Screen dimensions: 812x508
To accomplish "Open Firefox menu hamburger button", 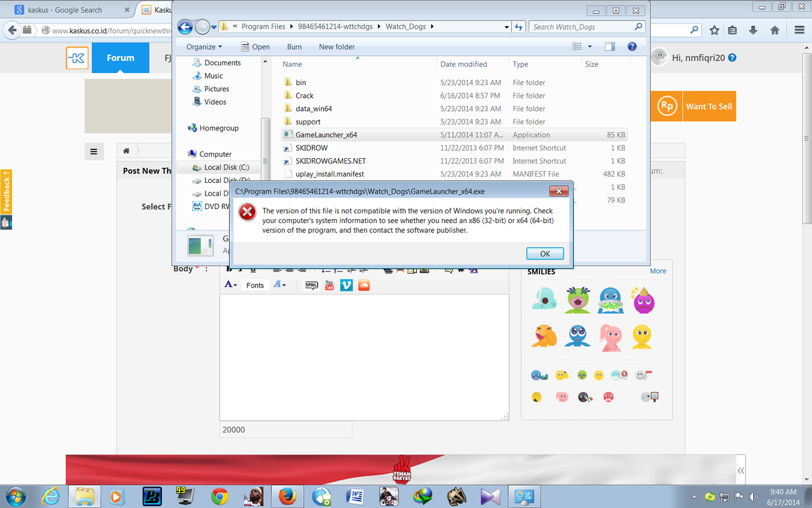I will pos(799,30).
